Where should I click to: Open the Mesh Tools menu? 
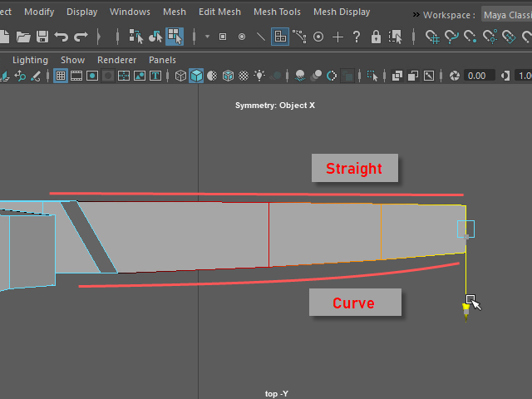pyautogui.click(x=277, y=12)
